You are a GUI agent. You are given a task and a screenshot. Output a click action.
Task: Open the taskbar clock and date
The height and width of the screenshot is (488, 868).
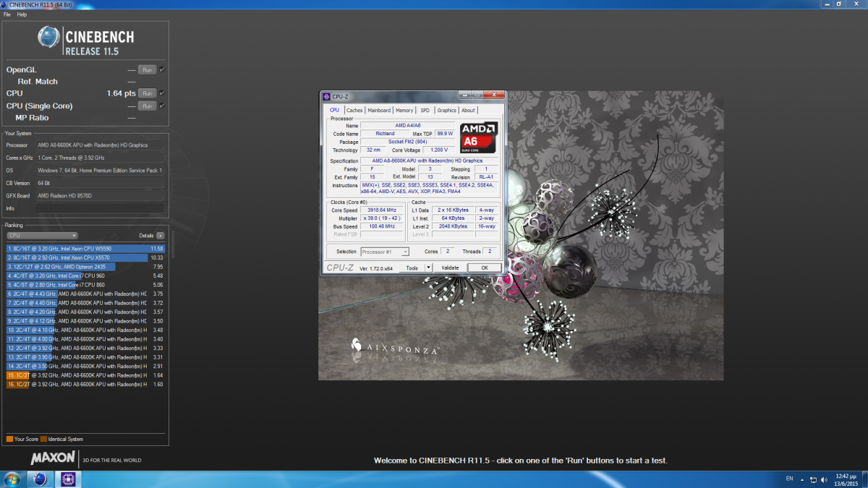click(846, 479)
